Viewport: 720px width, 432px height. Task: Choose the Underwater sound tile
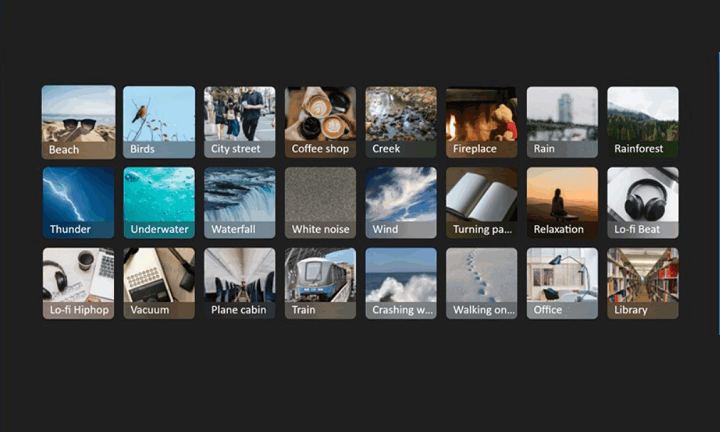[x=159, y=202]
